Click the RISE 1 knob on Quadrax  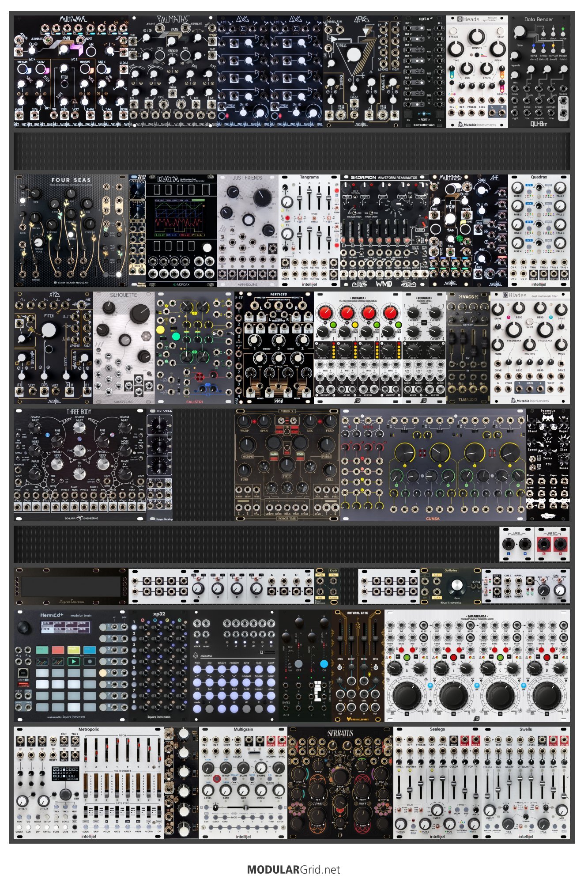click(517, 187)
